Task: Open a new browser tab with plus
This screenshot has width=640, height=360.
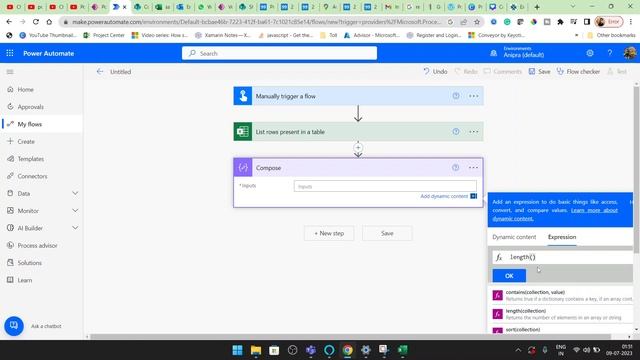Action: pos(537,7)
